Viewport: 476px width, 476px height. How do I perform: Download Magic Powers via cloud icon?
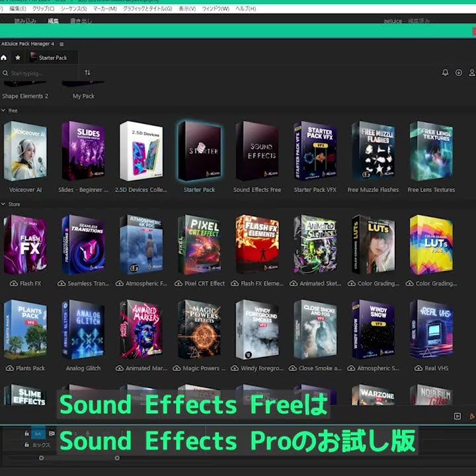[x=177, y=368]
